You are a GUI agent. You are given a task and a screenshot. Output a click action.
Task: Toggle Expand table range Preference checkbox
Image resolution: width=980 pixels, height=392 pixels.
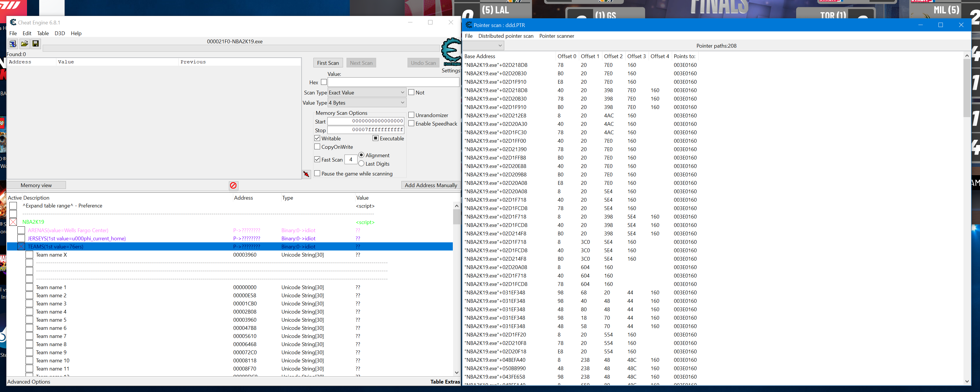coord(13,206)
